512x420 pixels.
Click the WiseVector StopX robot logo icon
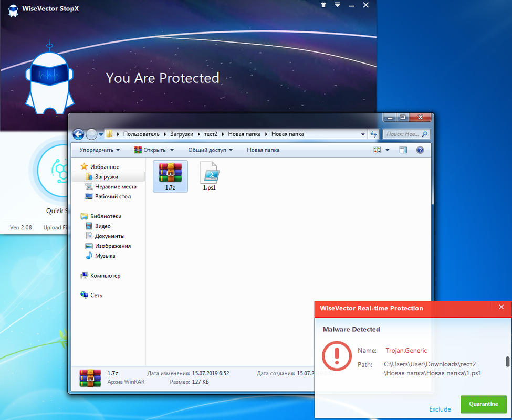[13, 10]
